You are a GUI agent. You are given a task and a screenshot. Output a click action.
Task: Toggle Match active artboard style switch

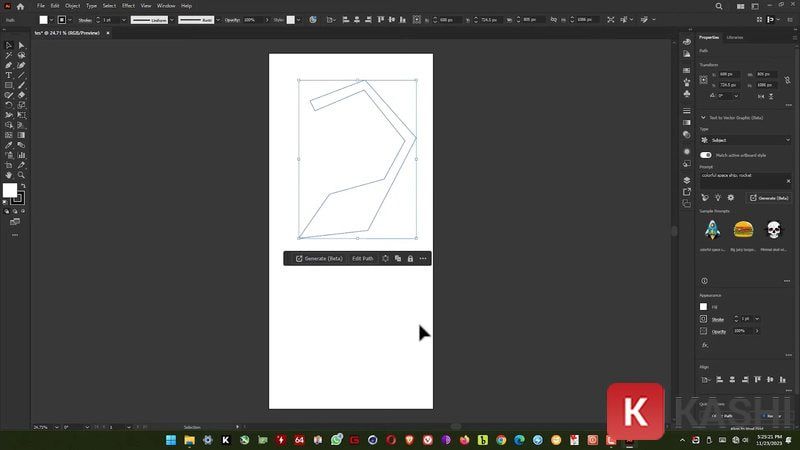pyautogui.click(x=706, y=155)
